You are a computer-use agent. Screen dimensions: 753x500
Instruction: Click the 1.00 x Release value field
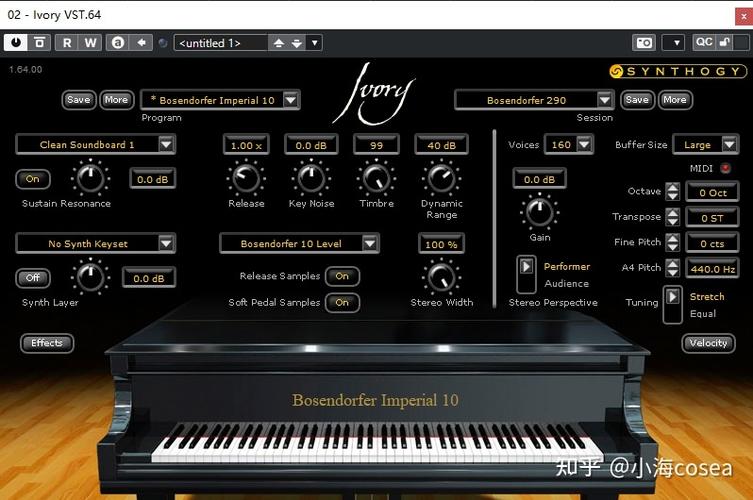pos(246,145)
